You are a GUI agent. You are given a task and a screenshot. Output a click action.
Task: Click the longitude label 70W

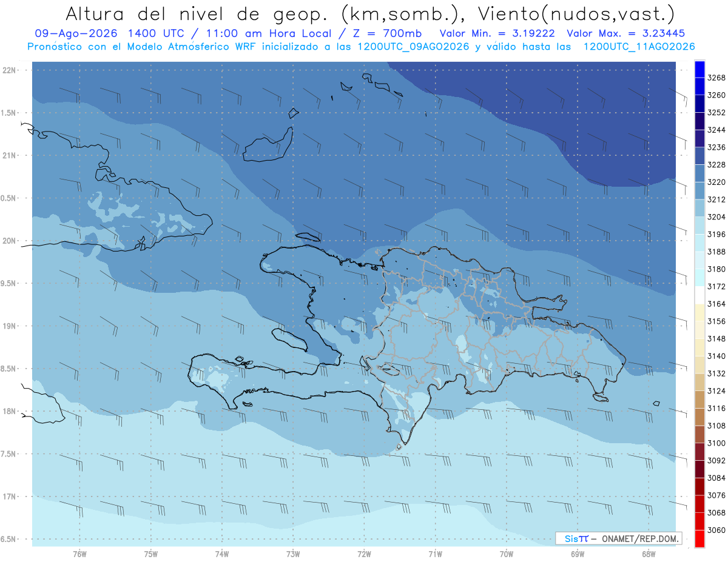507,554
